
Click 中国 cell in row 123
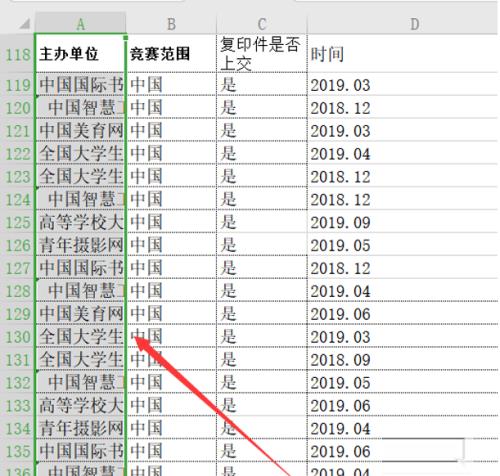pyautogui.click(x=171, y=176)
